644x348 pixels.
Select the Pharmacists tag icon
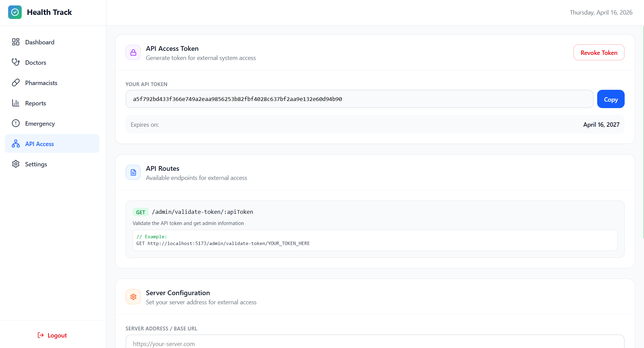16,82
